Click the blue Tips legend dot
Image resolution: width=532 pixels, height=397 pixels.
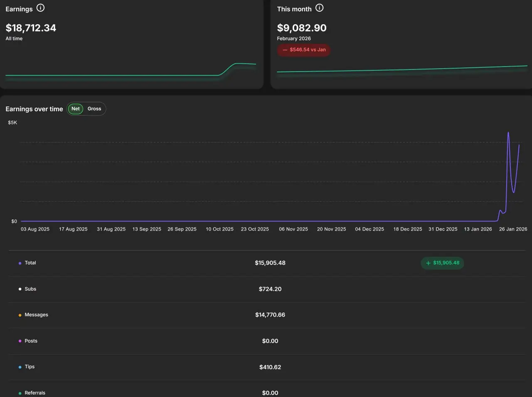click(20, 367)
